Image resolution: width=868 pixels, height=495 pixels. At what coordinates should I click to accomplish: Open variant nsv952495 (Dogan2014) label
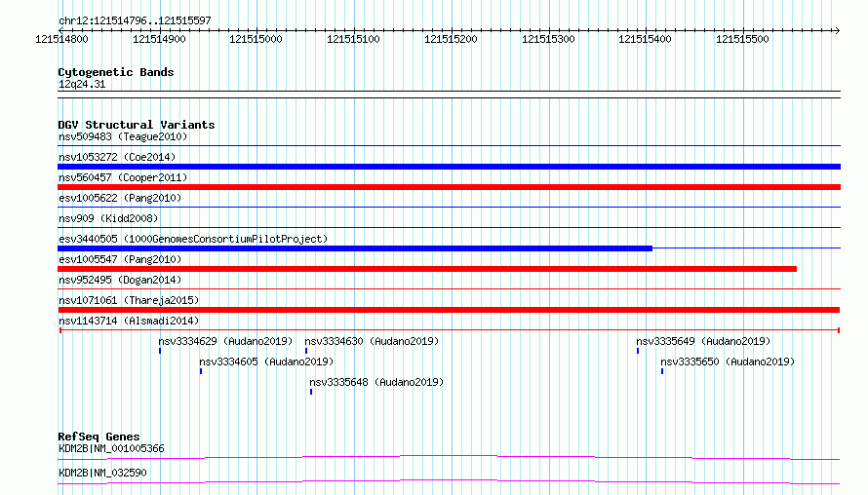pyautogui.click(x=120, y=280)
